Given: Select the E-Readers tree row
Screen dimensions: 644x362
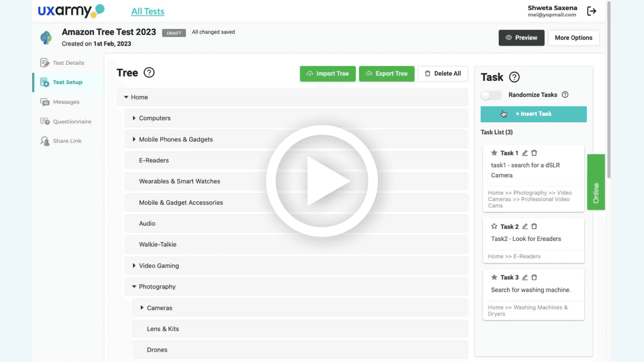Looking at the screenshot, I should point(296,160).
